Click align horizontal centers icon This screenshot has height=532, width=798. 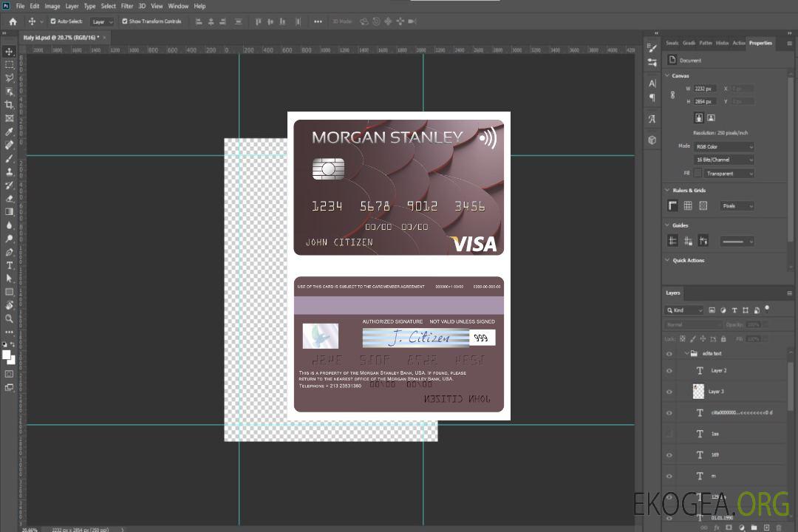(x=211, y=21)
